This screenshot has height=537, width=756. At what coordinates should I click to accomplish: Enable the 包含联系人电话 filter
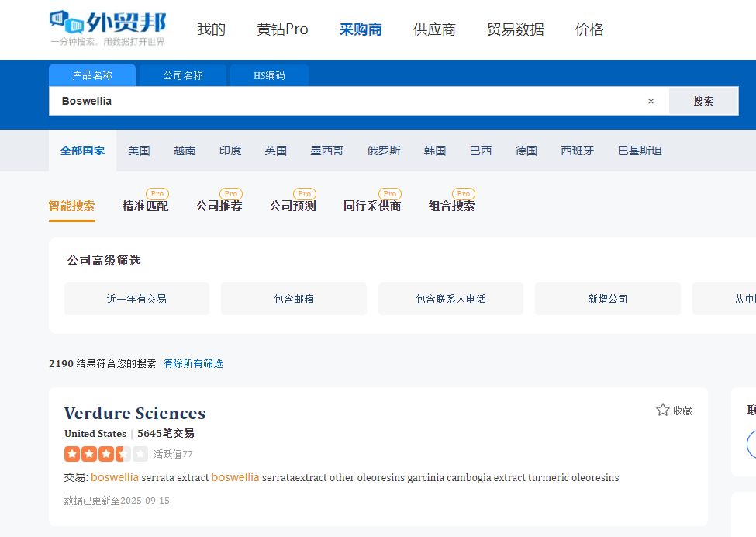450,299
